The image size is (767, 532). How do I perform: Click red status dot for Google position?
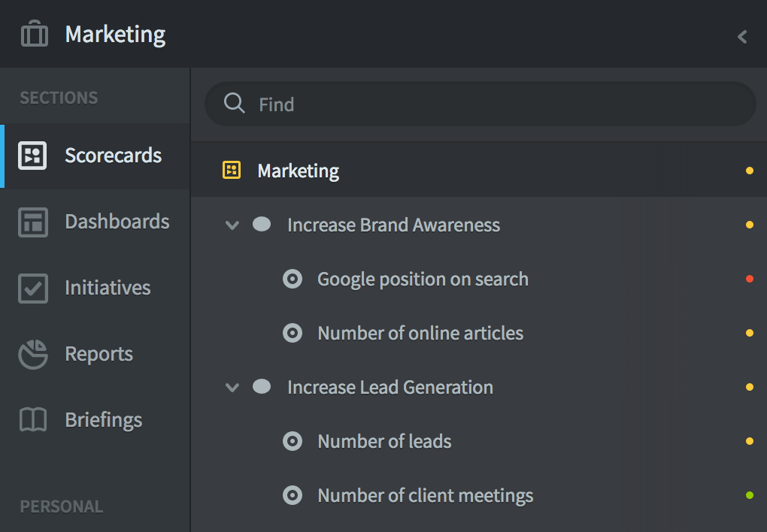point(749,280)
